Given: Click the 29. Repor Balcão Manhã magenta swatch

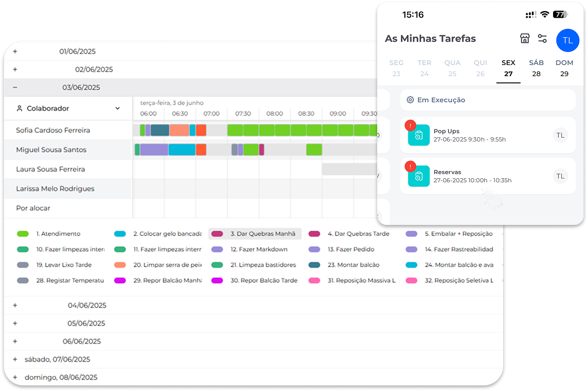Looking at the screenshot, I should (120, 280).
